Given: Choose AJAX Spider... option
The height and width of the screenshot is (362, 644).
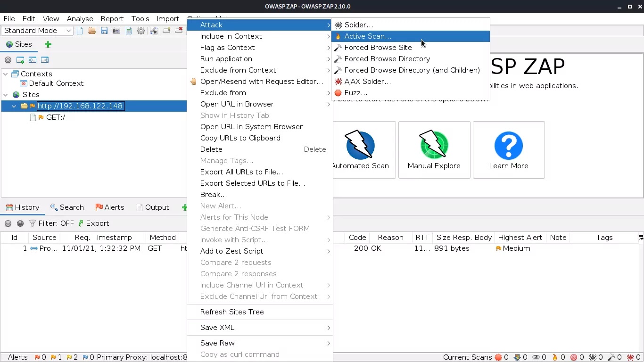Looking at the screenshot, I should [411, 82].
